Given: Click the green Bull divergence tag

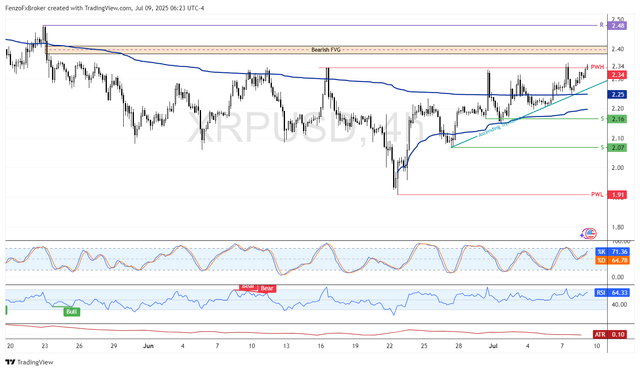Looking at the screenshot, I should (71, 312).
